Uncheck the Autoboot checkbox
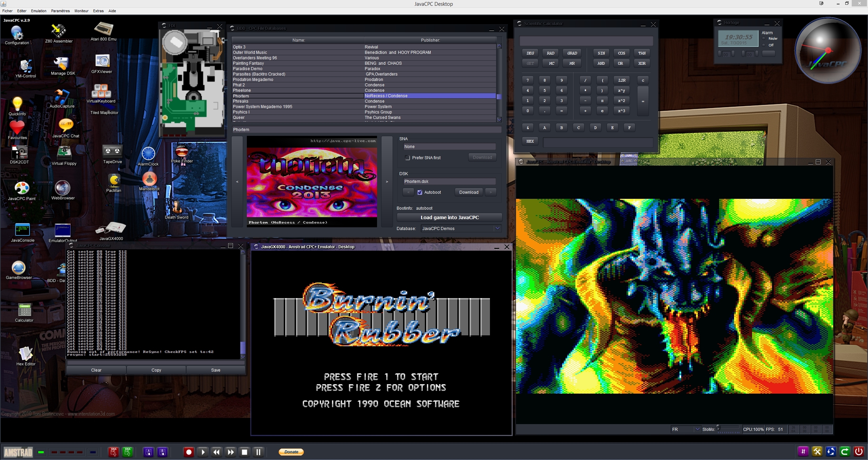 coord(420,192)
